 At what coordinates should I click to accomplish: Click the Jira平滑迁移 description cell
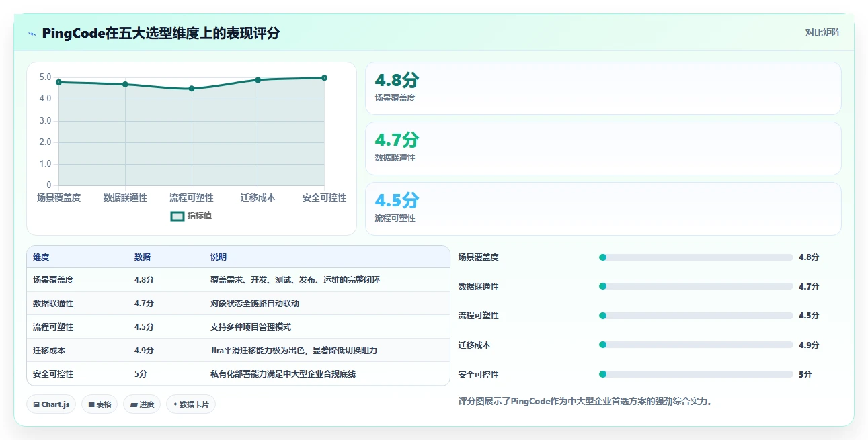point(294,351)
